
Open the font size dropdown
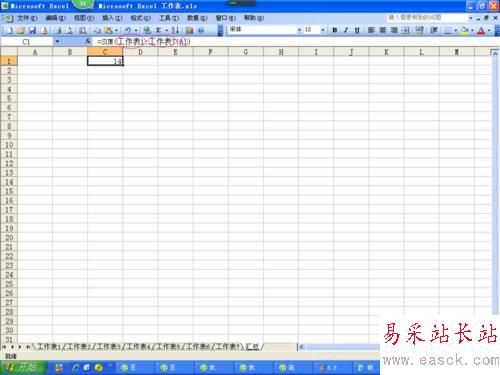[323, 30]
